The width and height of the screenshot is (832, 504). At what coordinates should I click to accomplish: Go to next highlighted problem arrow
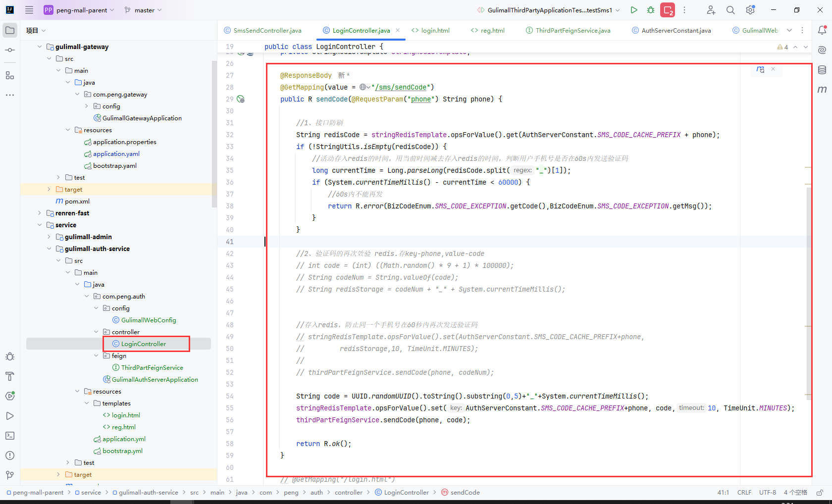(806, 47)
